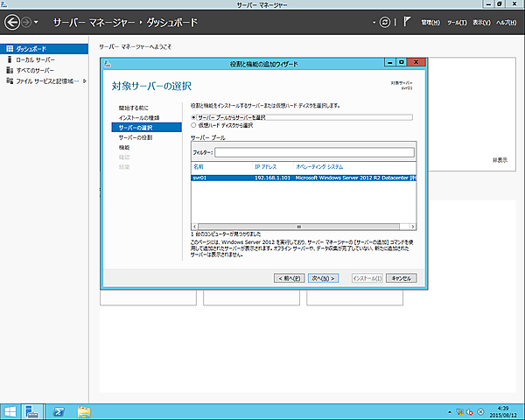This screenshot has width=525, height=420.
Task: Select '仮想ハード ディスクから選択' radio button
Action: (x=193, y=125)
